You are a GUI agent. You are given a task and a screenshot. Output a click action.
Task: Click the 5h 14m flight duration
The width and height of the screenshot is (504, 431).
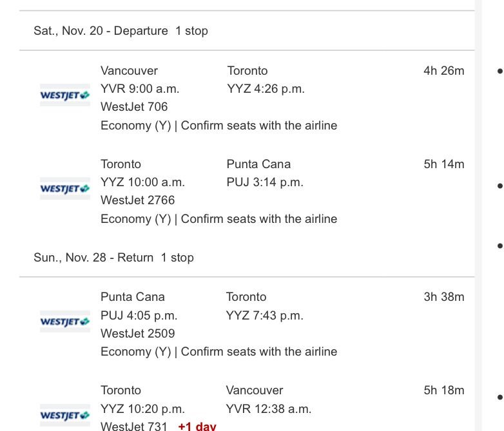pyautogui.click(x=443, y=164)
